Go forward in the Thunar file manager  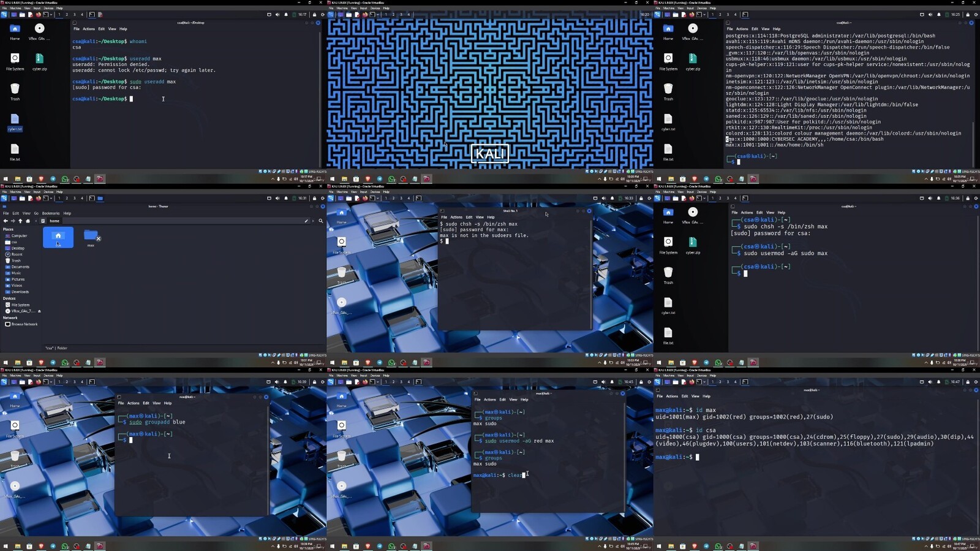coord(13,221)
